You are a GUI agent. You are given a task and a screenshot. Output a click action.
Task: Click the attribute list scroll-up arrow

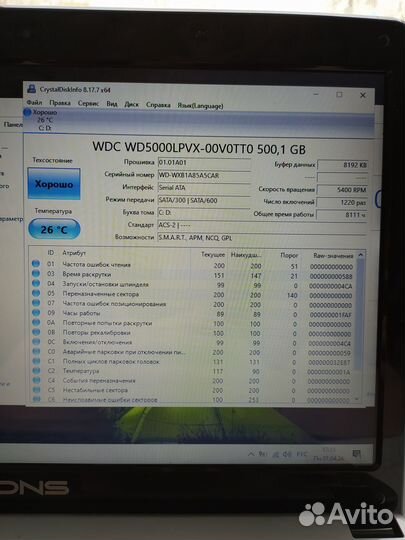coord(361,255)
